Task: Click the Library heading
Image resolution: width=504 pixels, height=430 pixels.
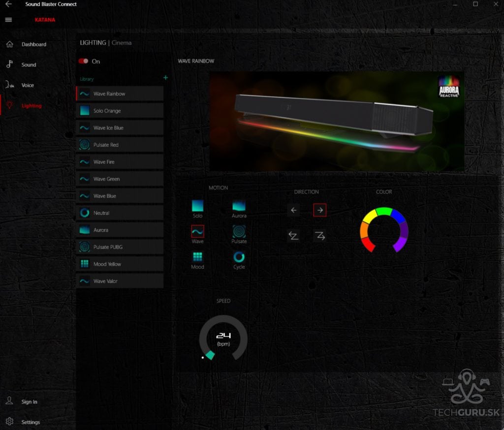Action: tap(87, 79)
